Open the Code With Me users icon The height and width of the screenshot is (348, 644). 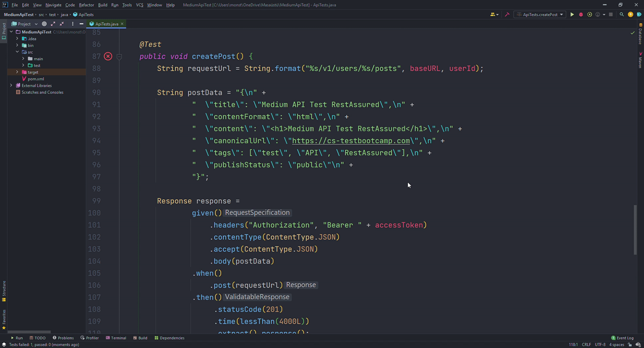pyautogui.click(x=492, y=14)
